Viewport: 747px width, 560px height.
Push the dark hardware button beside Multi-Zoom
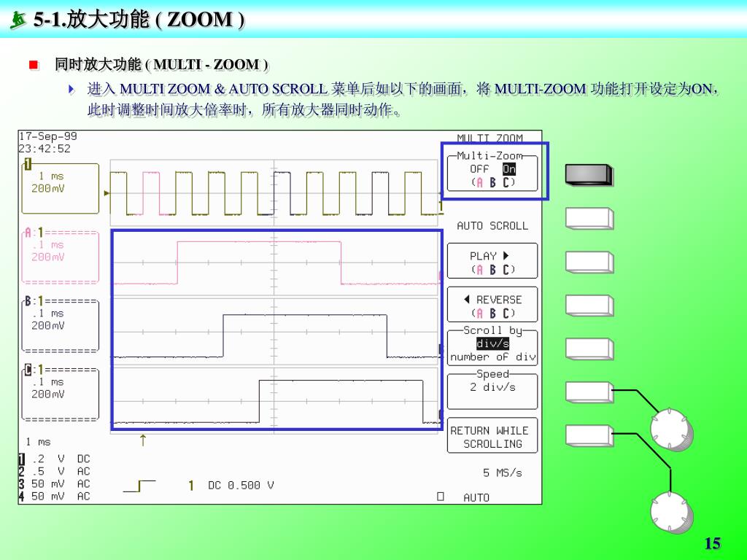tap(589, 175)
